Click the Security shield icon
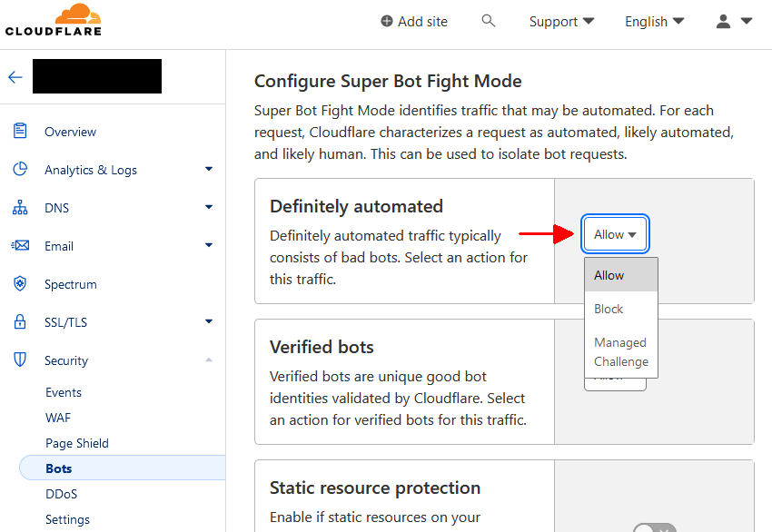772x532 pixels. pos(20,360)
